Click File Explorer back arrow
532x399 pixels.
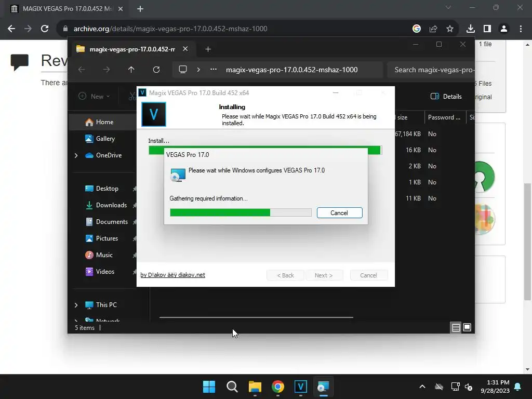[82, 70]
